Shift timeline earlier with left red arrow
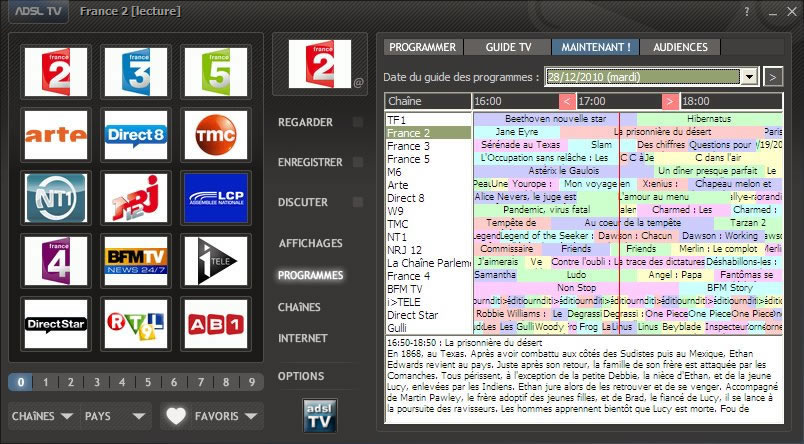Viewport: 804px width, 444px height. click(566, 102)
